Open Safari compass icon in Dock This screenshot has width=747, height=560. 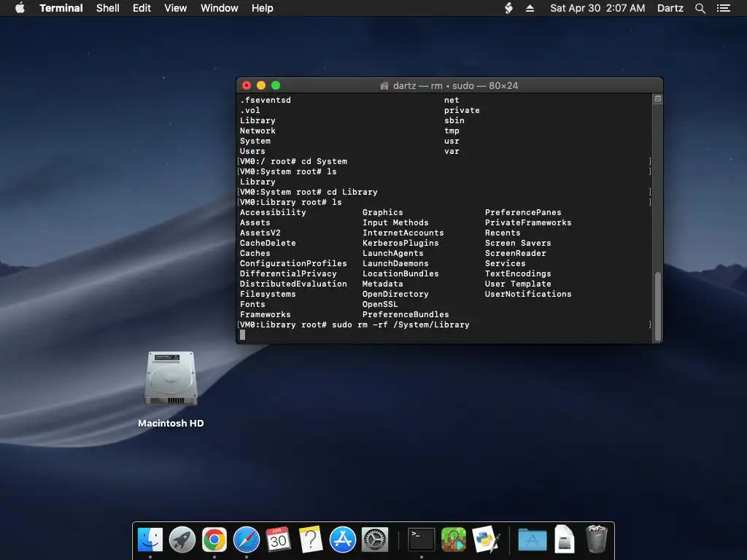[247, 540]
